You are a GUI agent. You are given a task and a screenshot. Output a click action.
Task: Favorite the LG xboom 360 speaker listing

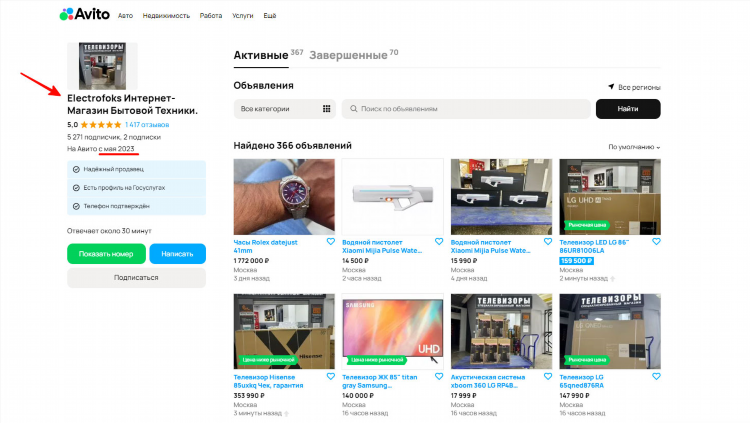point(548,377)
